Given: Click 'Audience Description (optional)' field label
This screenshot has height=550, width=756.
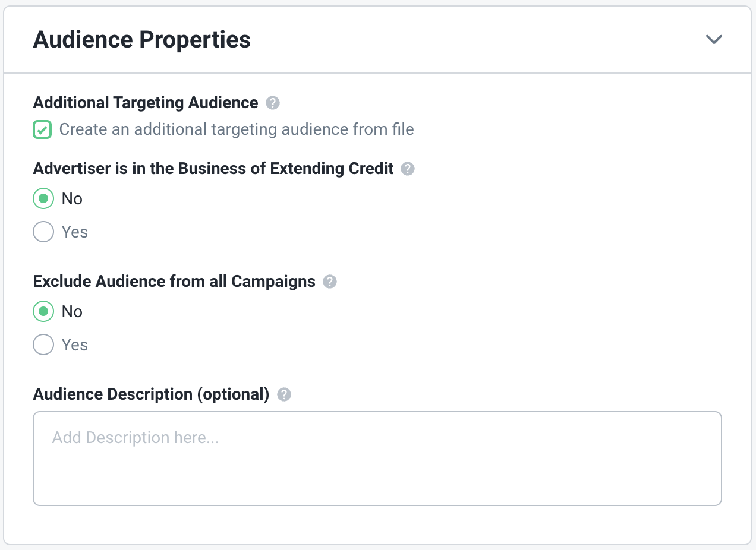Looking at the screenshot, I should 152,394.
